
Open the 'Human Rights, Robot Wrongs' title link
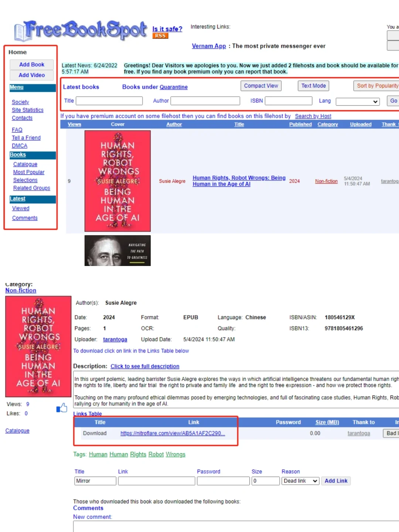239,181
